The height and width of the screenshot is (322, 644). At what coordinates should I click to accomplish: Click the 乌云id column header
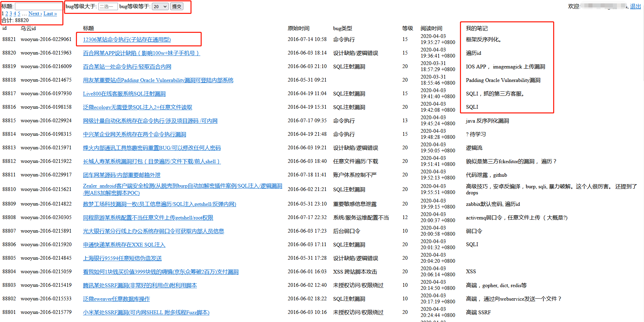(x=28, y=28)
